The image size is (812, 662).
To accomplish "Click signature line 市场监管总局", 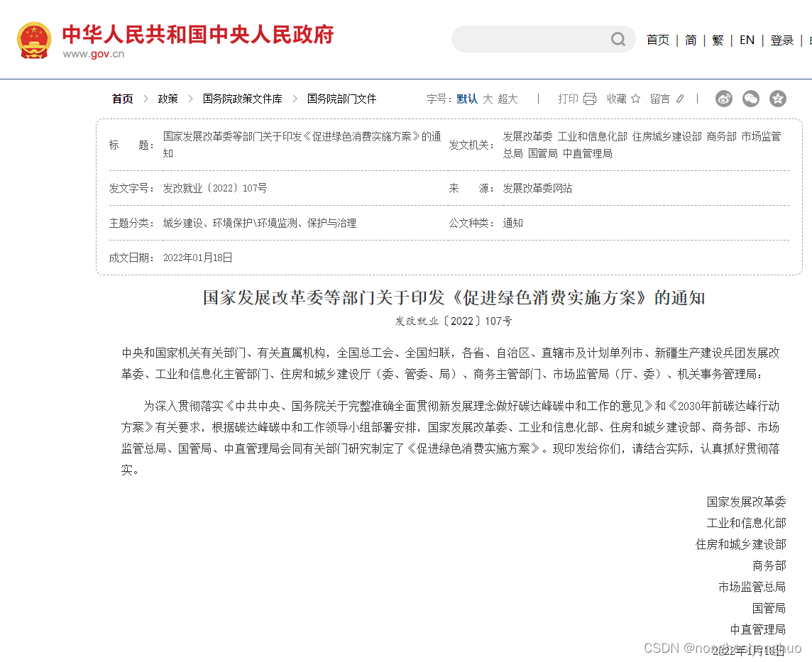I will point(752,587).
